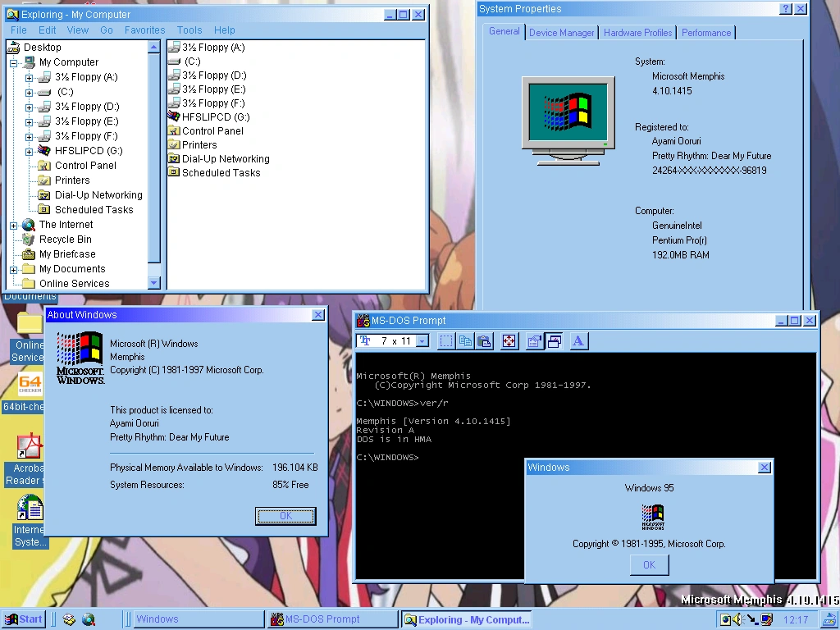Click the Mark selection tool in MS-DOS Prompt
The height and width of the screenshot is (630, 840).
pyautogui.click(x=445, y=340)
